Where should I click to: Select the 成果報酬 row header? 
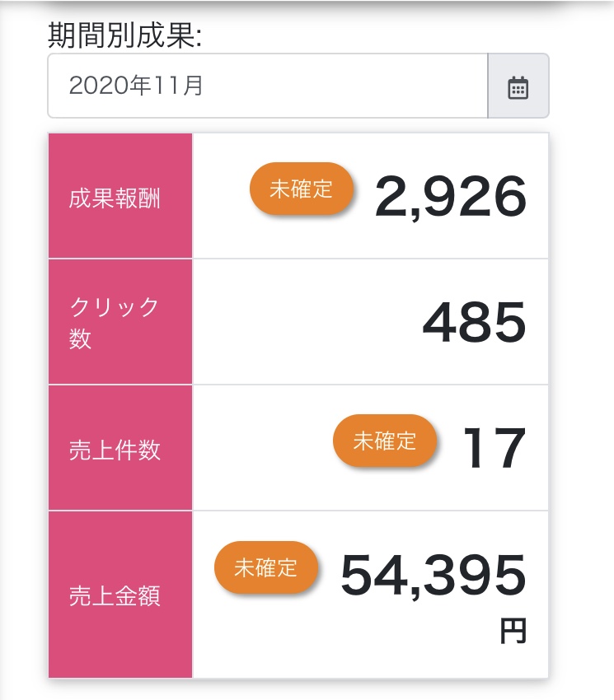[120, 195]
